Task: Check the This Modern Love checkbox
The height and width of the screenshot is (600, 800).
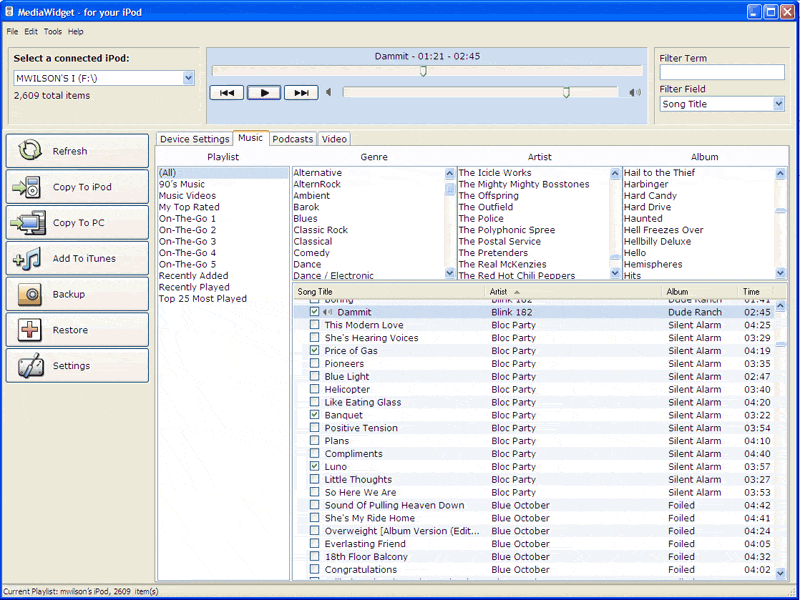Action: point(315,324)
